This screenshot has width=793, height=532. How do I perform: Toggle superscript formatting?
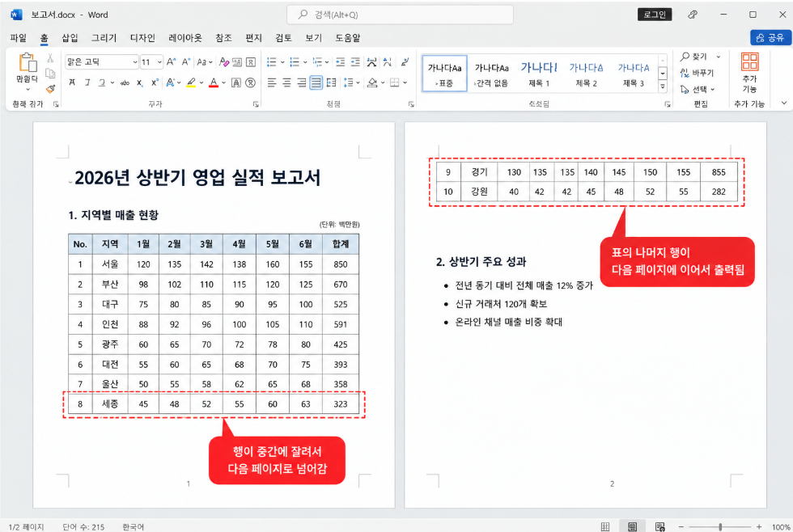point(155,82)
